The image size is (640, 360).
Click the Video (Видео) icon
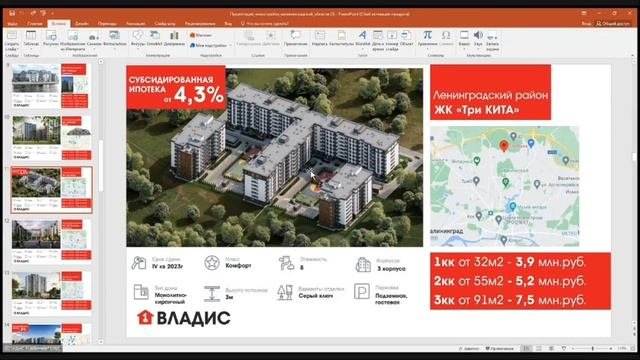pos(464,35)
